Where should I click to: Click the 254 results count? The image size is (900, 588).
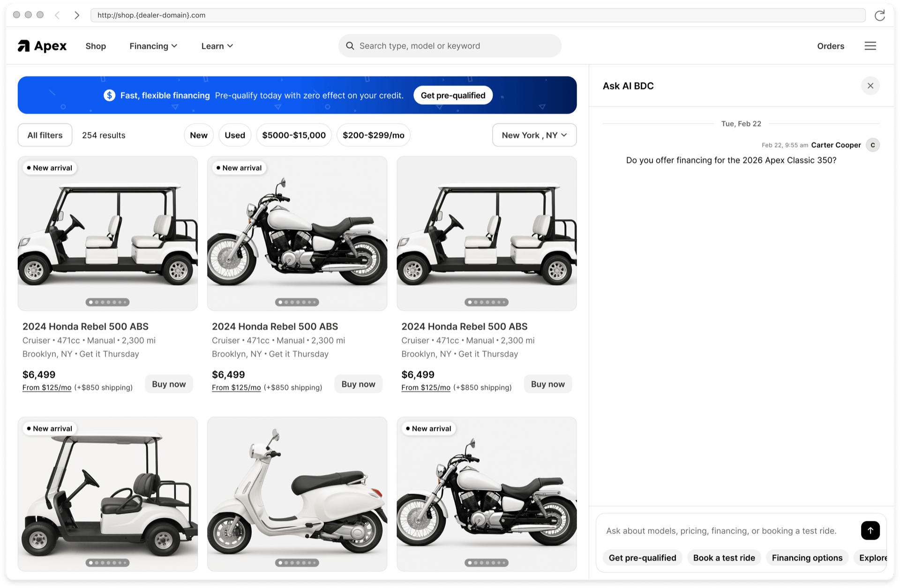pos(104,135)
